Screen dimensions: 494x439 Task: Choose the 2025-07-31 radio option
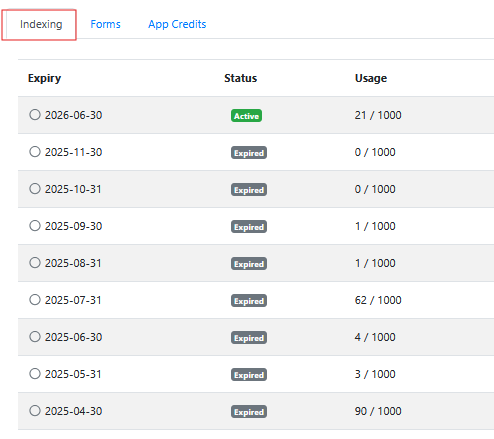(35, 300)
